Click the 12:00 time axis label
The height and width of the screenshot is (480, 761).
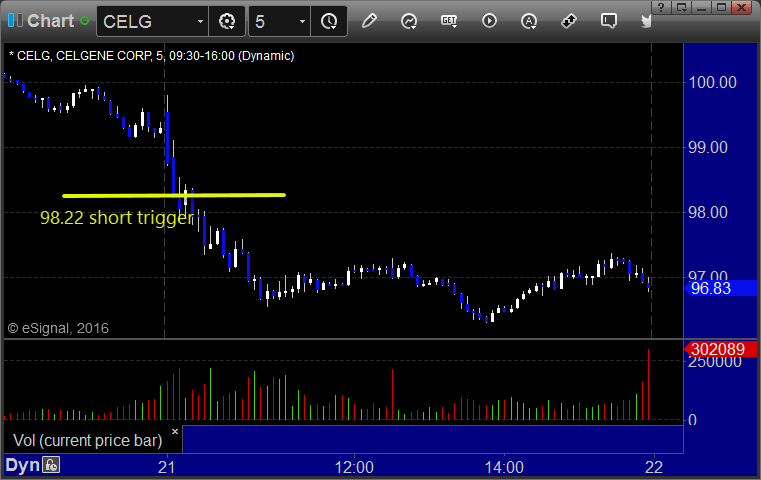click(x=354, y=467)
